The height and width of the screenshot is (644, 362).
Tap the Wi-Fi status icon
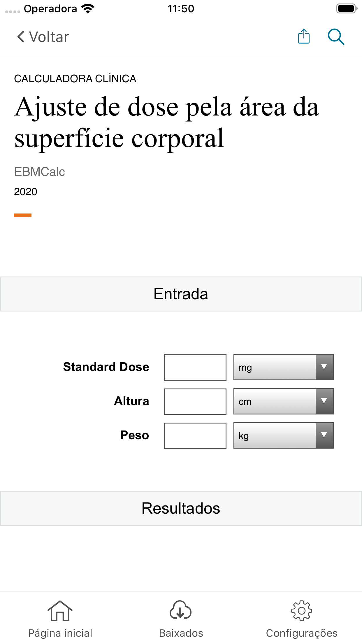click(x=87, y=8)
